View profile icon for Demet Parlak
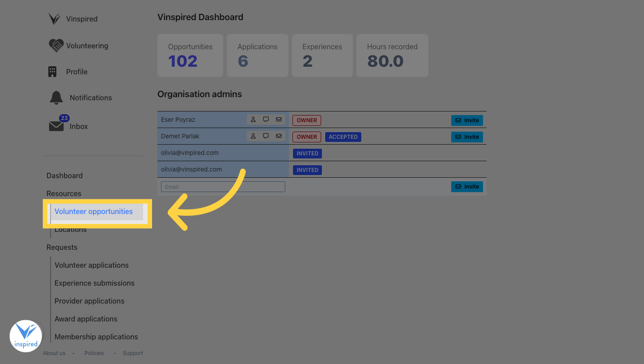The image size is (644, 364). point(253,136)
